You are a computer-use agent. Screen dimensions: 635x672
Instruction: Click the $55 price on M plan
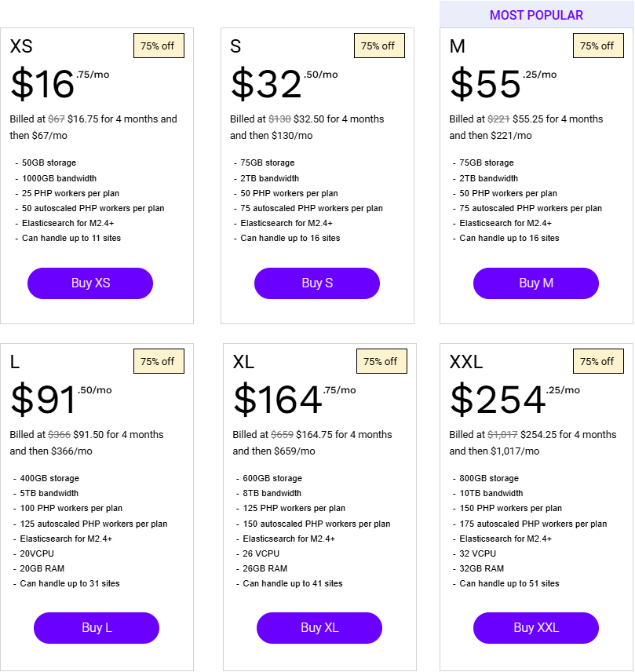[x=485, y=85]
